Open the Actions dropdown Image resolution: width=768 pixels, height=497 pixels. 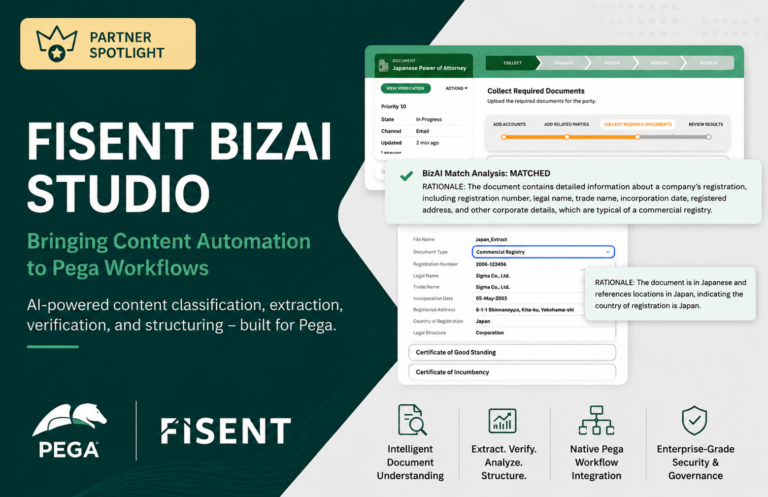456,88
